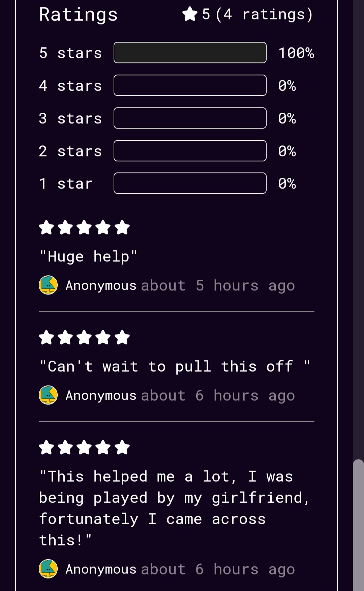Select the 3 stars rating bar
This screenshot has height=591, width=364.
click(x=190, y=118)
